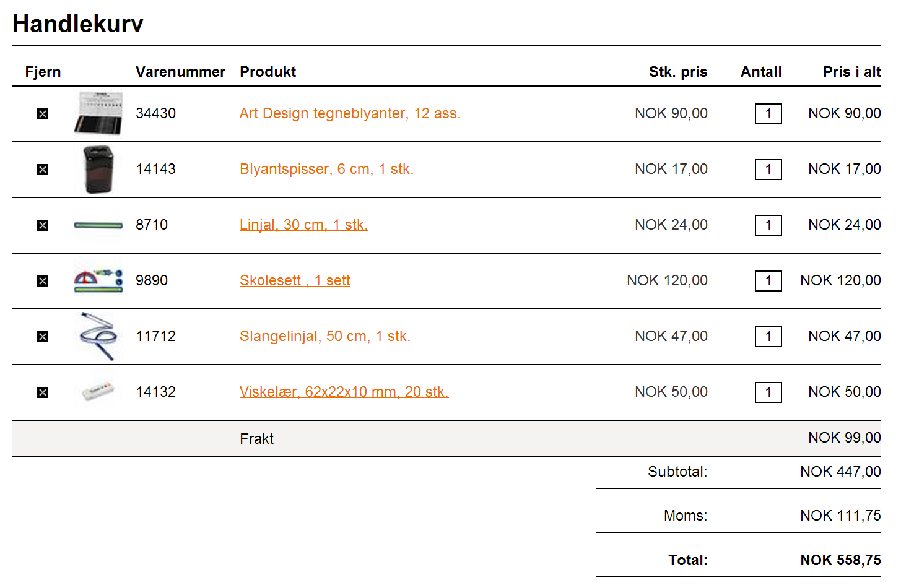Click the quantity field for item 34430

[768, 114]
